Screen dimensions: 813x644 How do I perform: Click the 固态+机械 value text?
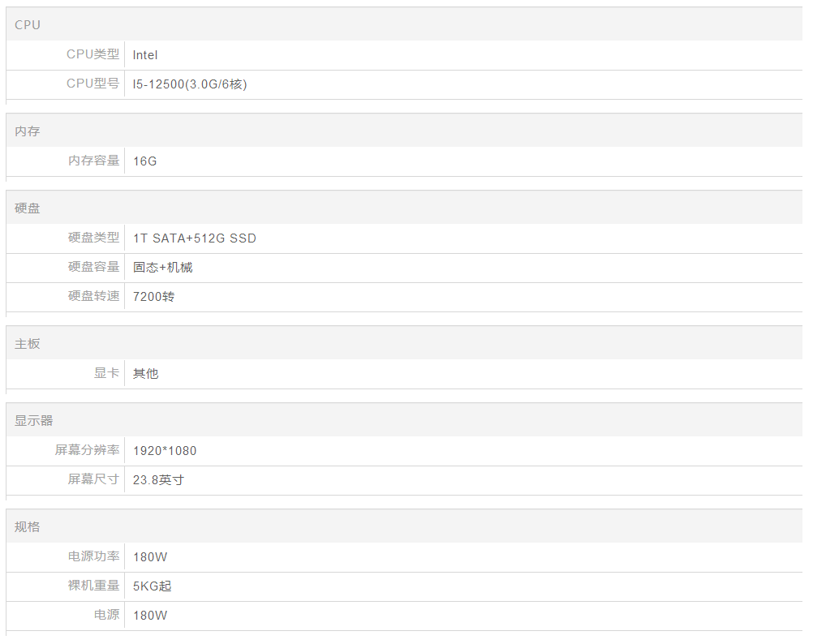[163, 268]
